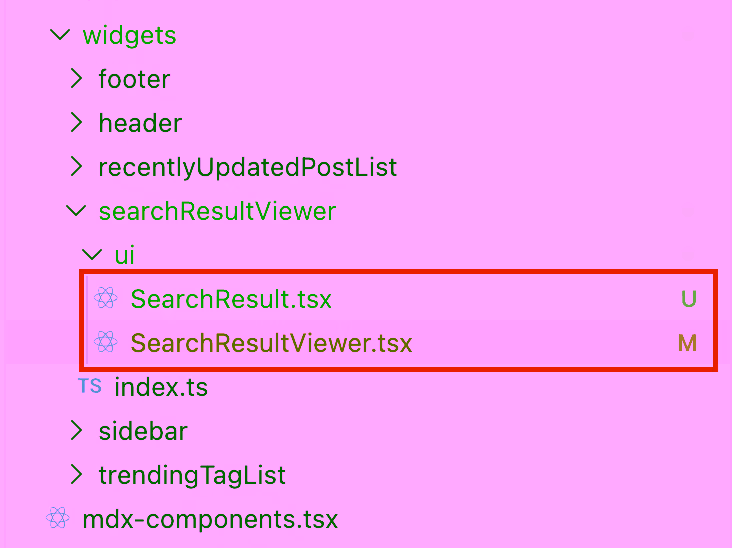Expand the footer folder chevron
This screenshot has height=548, width=732.
[x=76, y=79]
